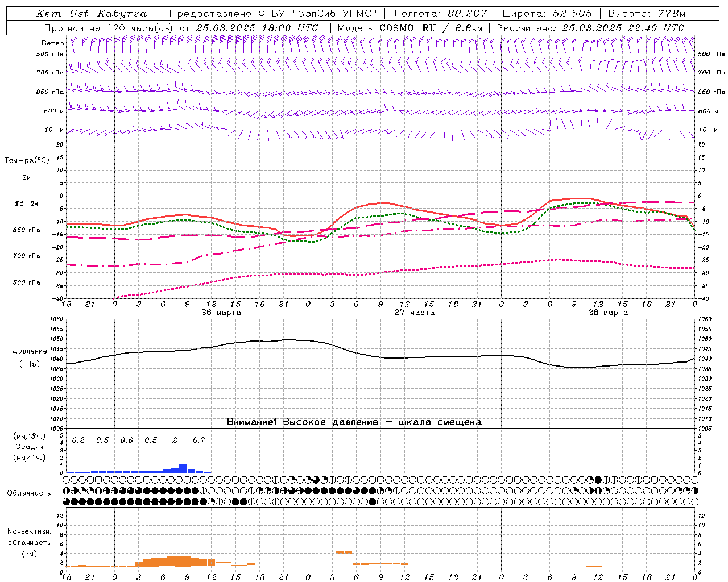Click the Td 2м legend entry
The height and width of the screenshot is (582, 728).
coord(26,203)
